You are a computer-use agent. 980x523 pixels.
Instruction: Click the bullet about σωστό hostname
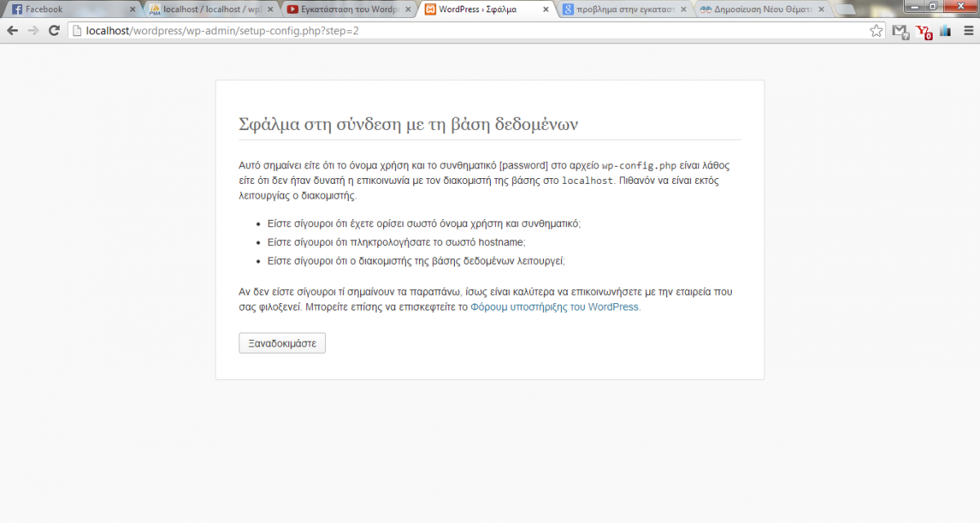(x=396, y=243)
